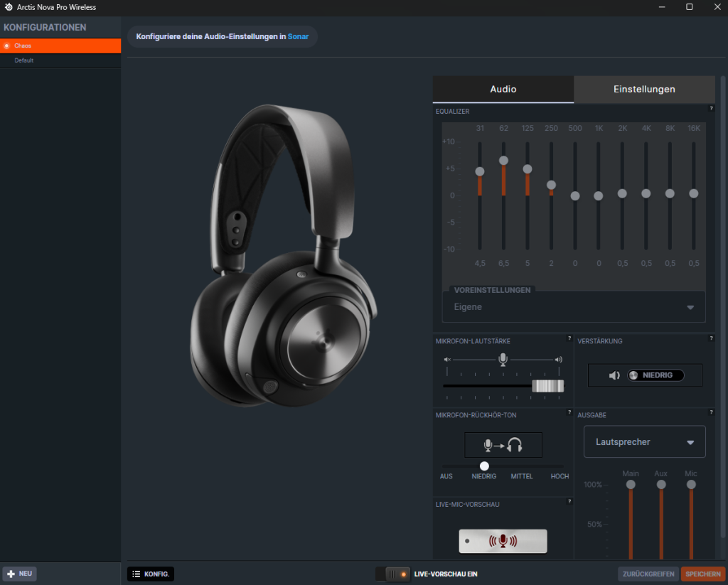Screen dimensions: 728x585
Task: Click the Mikrofon-Lautstärke help icon
Action: tap(569, 338)
